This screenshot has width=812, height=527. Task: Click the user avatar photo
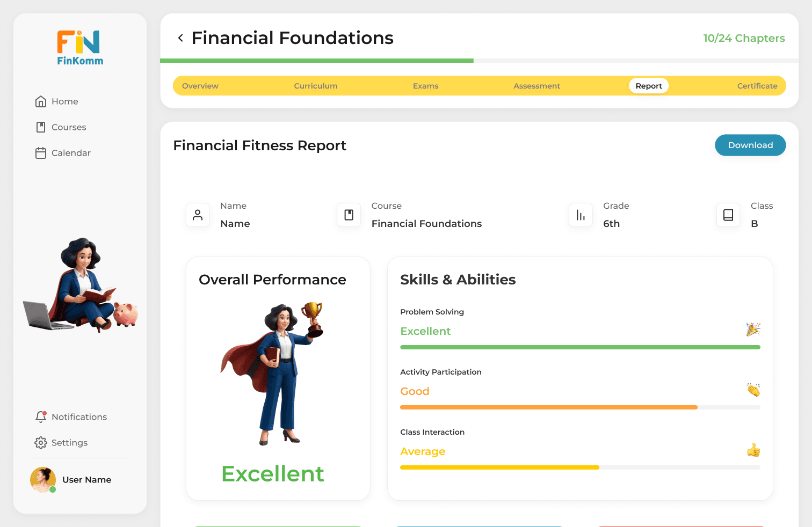coord(43,480)
